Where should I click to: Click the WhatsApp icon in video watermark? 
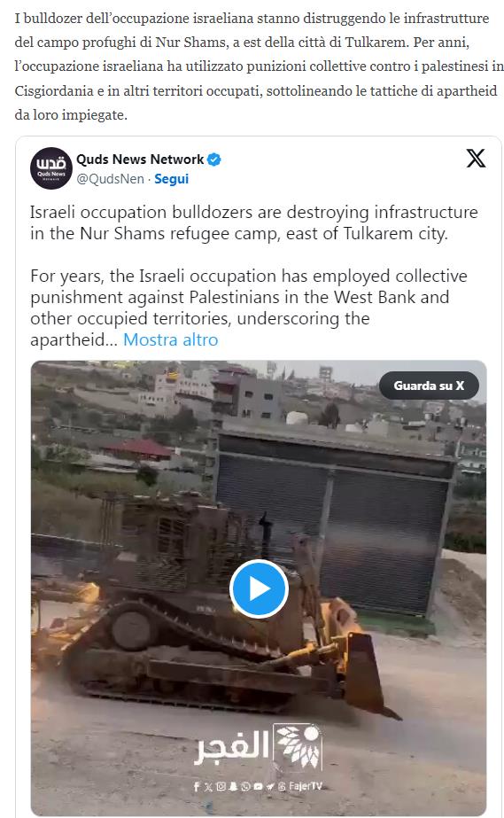[x=245, y=786]
